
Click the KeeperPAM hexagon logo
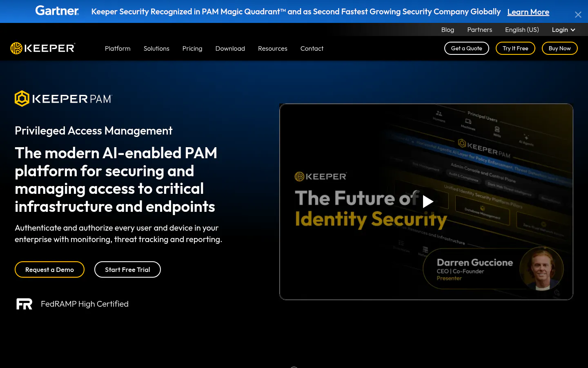[22, 99]
